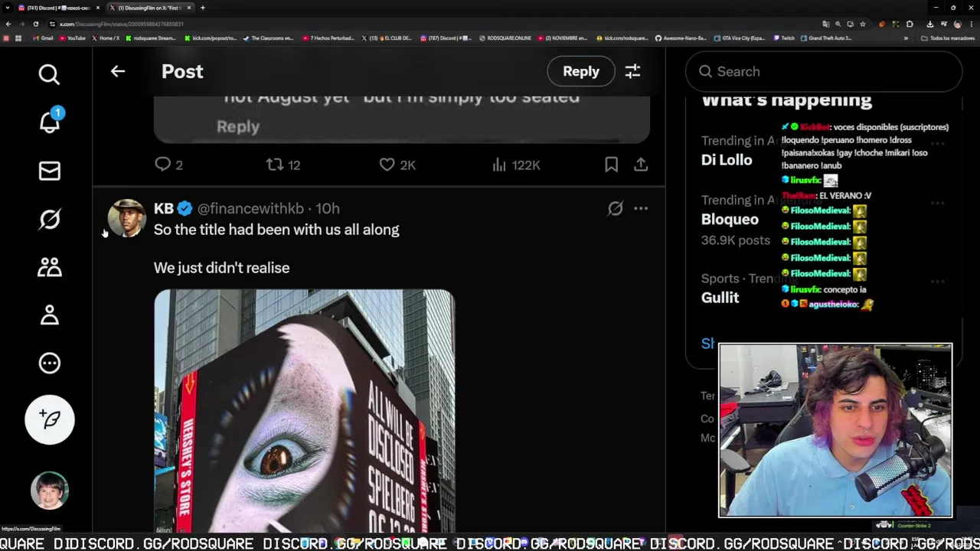
Task: Open Chrome three-dot menu
Action: 972,24
